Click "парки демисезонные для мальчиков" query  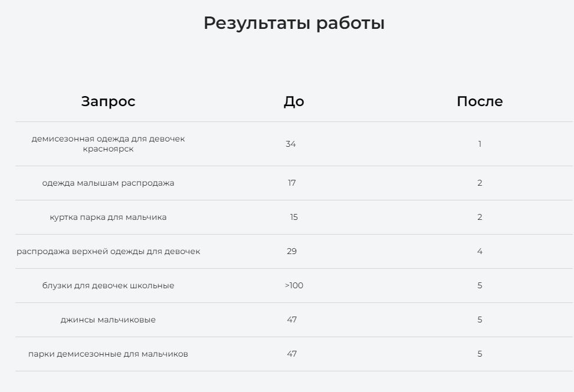[108, 354]
